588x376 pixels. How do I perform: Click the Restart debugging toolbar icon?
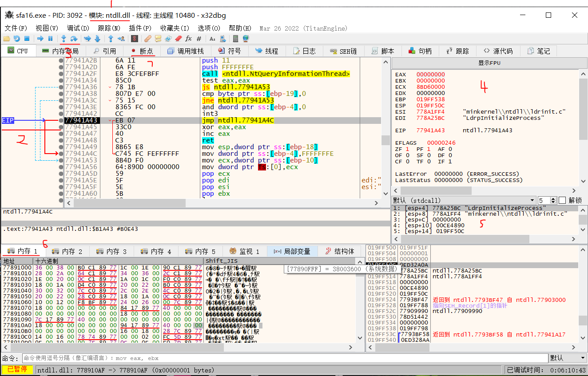tap(16, 39)
